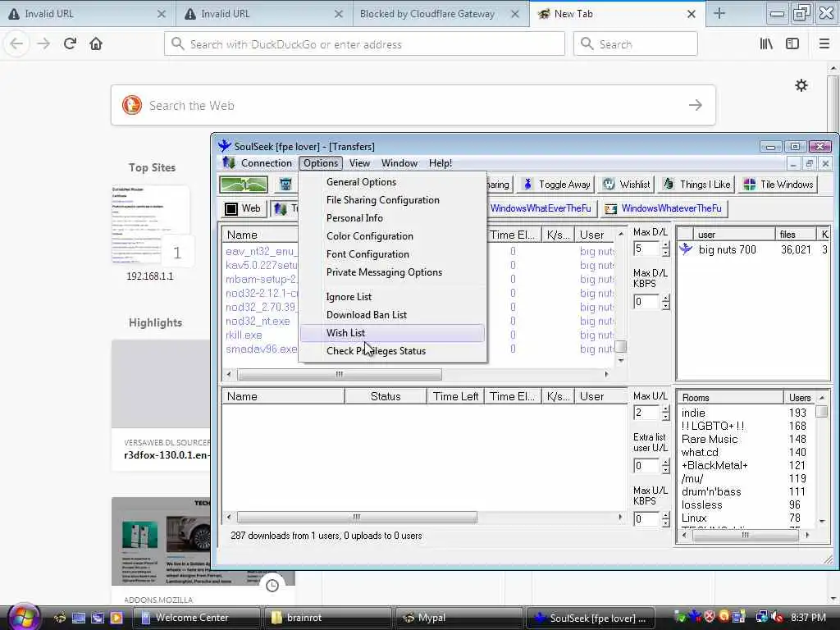This screenshot has width=840, height=630.
Task: Choose Private Messaging Options entry
Action: click(384, 272)
